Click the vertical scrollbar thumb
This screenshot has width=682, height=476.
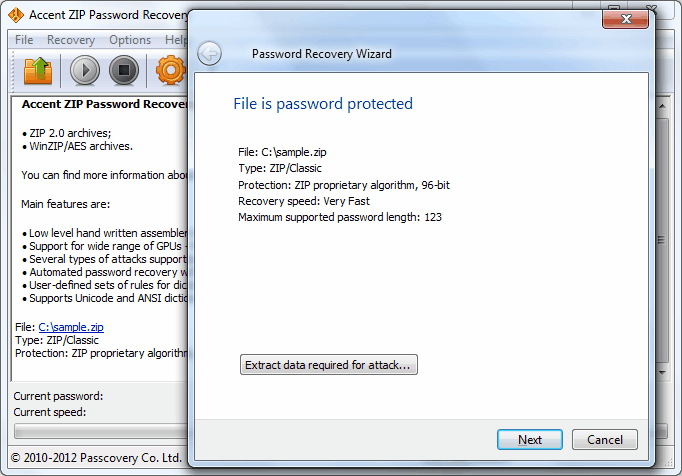click(x=662, y=240)
